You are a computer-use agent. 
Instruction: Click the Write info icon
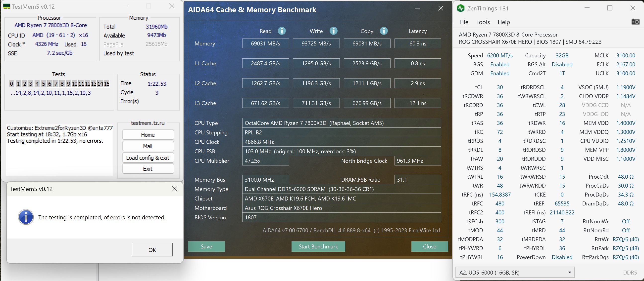[x=333, y=31]
